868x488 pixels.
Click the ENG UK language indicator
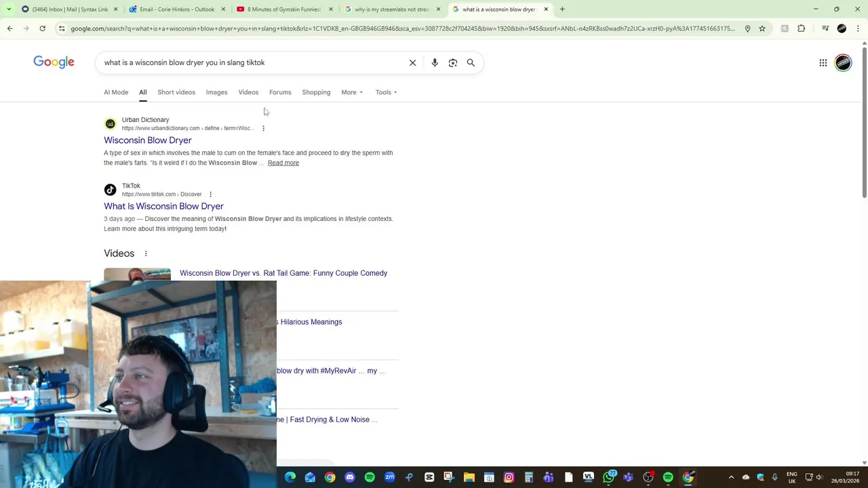pyautogui.click(x=791, y=477)
